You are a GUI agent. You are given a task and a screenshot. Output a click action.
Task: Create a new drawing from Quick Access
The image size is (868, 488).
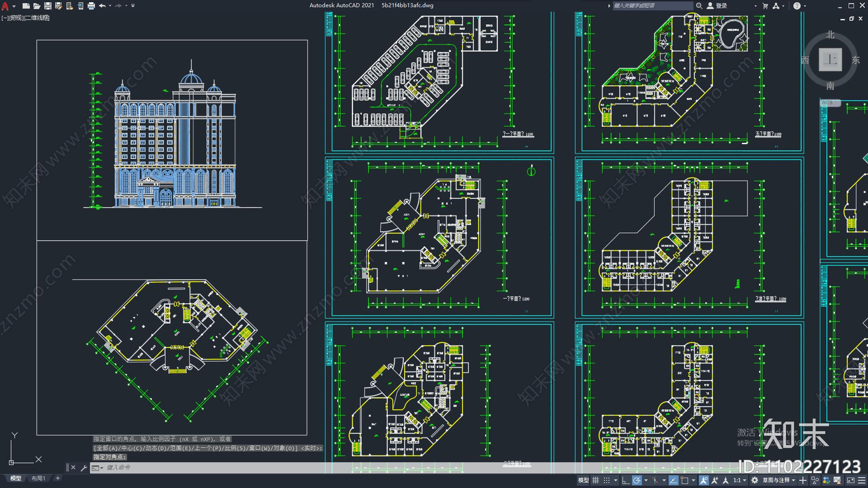pyautogui.click(x=26, y=6)
